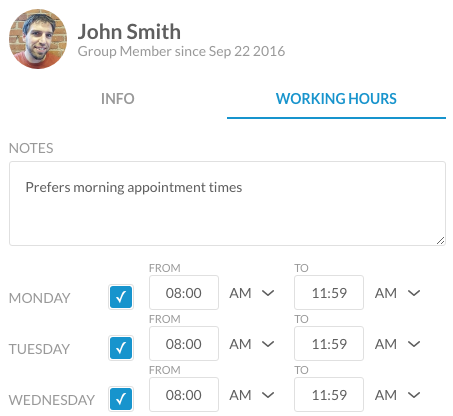Edit Monday's From time field
Viewport: 453px width, 416px height.
click(184, 293)
